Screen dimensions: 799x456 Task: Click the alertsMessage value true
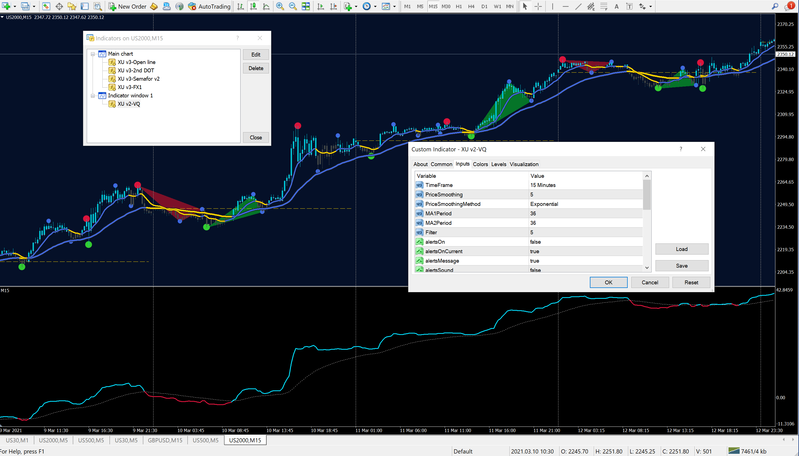tap(536, 261)
